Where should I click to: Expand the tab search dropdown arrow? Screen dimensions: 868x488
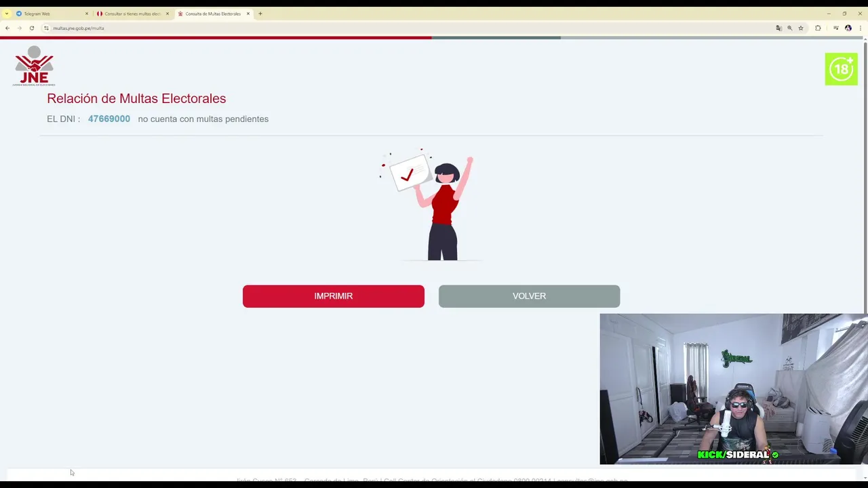coord(6,14)
